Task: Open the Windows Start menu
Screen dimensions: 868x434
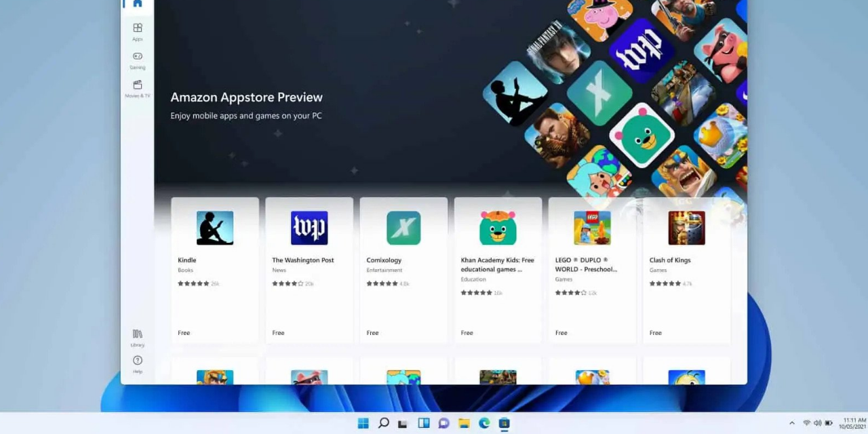Action: pos(363,423)
